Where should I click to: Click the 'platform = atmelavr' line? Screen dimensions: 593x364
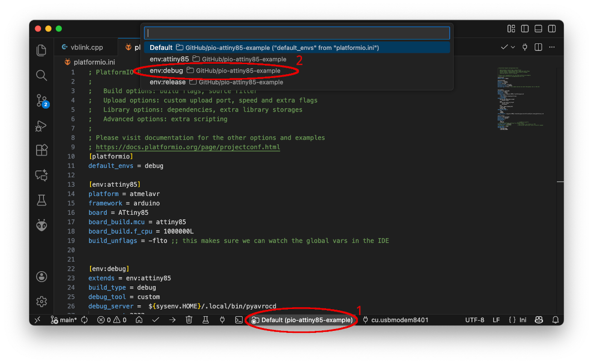click(124, 194)
